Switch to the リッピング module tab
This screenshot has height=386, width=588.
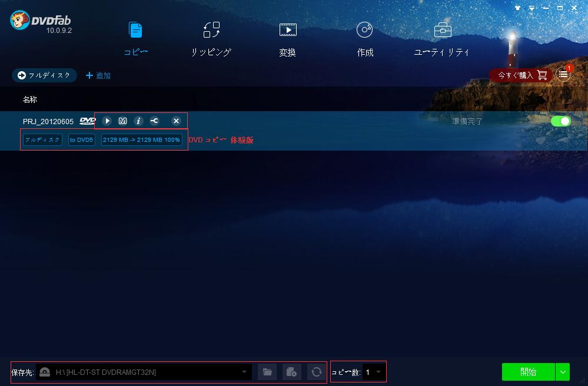211,39
